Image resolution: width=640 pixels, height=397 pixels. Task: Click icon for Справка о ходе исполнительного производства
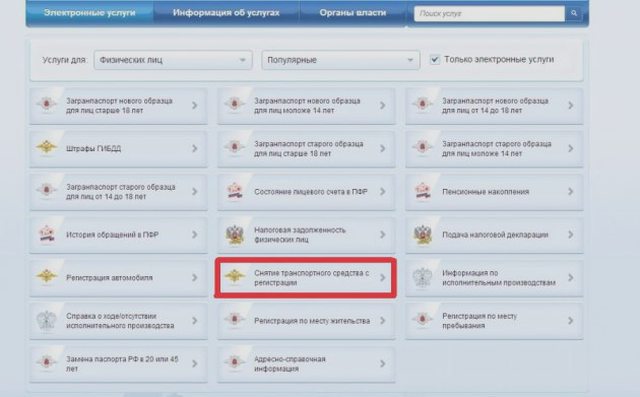46,321
